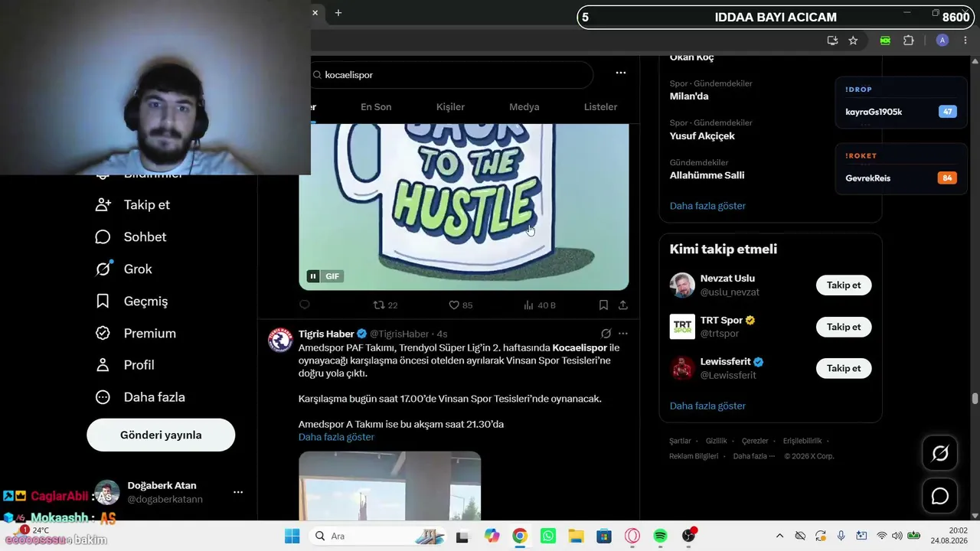This screenshot has width=980, height=551.
Task: Open Profil in the sidebar
Action: 124,366
